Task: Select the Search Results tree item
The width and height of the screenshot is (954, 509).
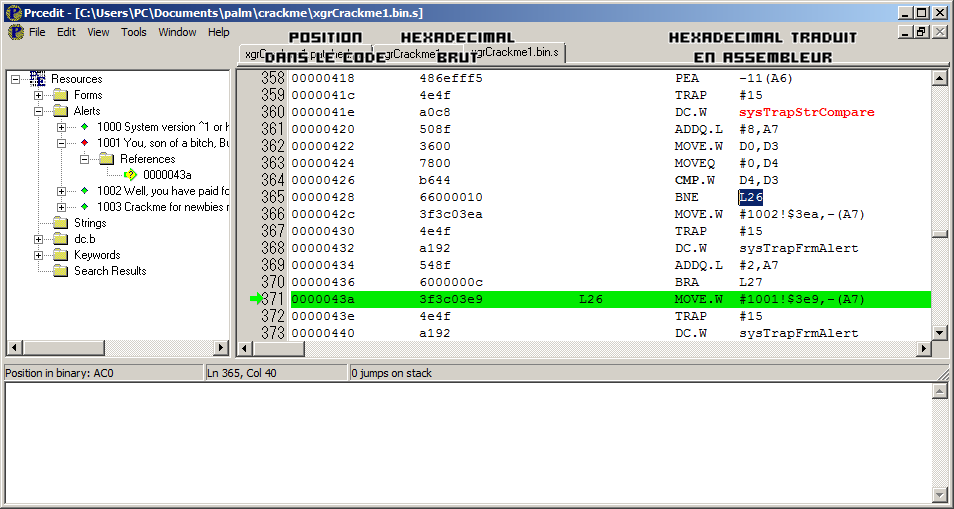Action: pyautogui.click(x=110, y=271)
